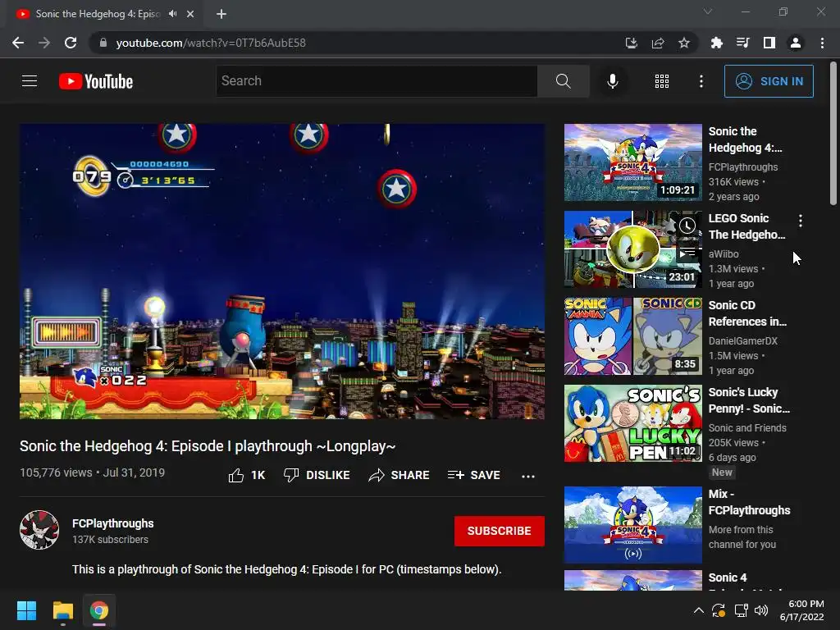Open File Explorer from taskbar
The width and height of the screenshot is (840, 630).
click(x=62, y=610)
